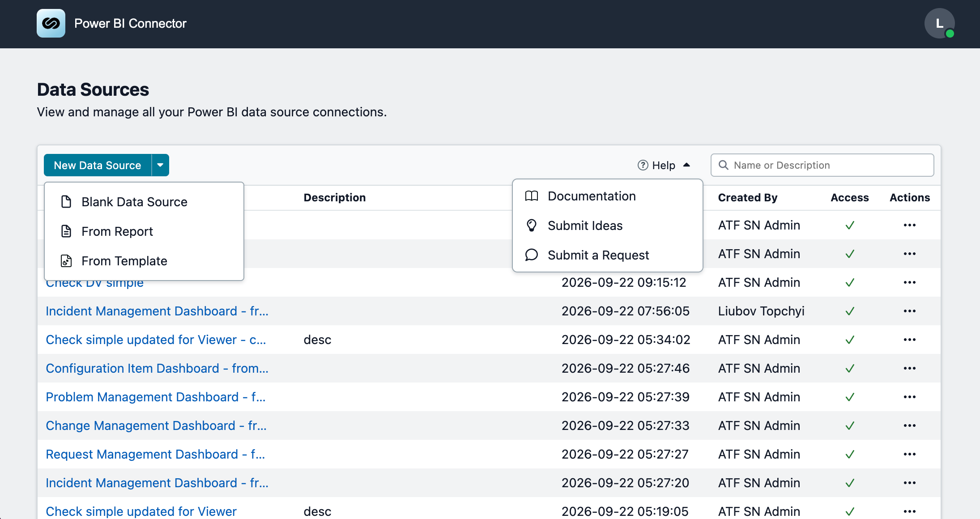Open the user avatar L menu
980x519 pixels.
point(939,23)
